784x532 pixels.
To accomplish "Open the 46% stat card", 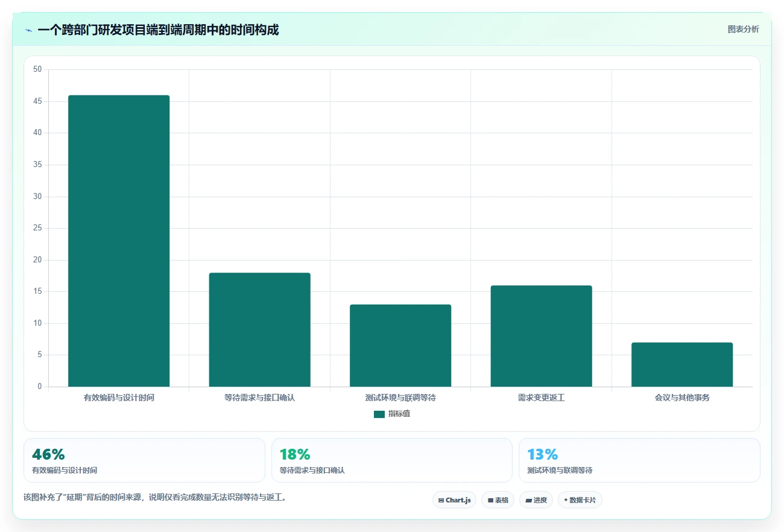I will pos(144,460).
